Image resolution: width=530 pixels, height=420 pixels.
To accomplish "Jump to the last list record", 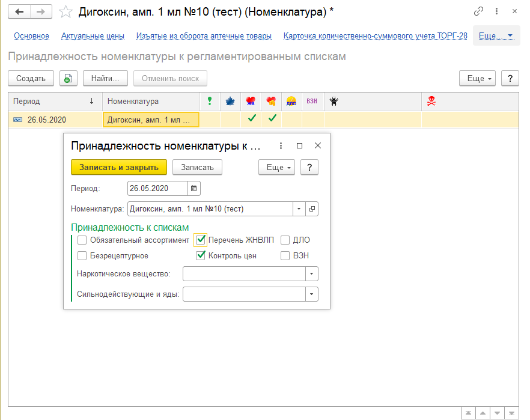I will tap(511, 413).
